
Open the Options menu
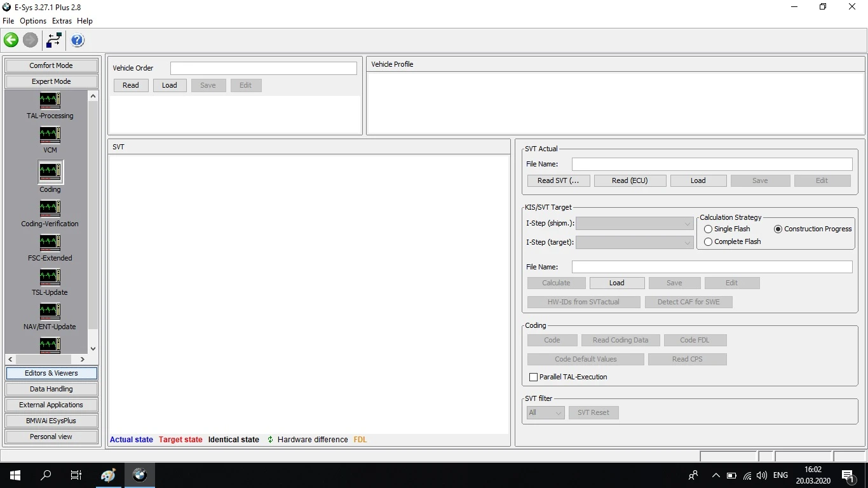pos(33,21)
